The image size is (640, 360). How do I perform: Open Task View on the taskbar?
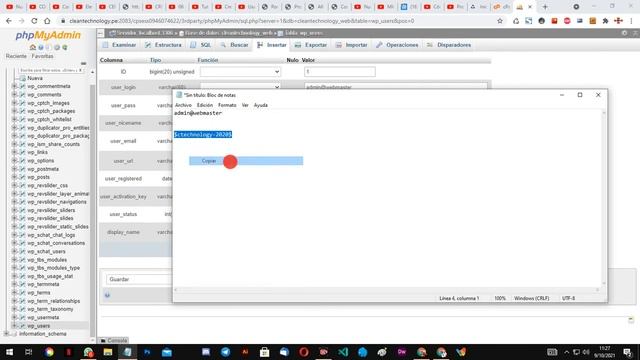(29, 352)
